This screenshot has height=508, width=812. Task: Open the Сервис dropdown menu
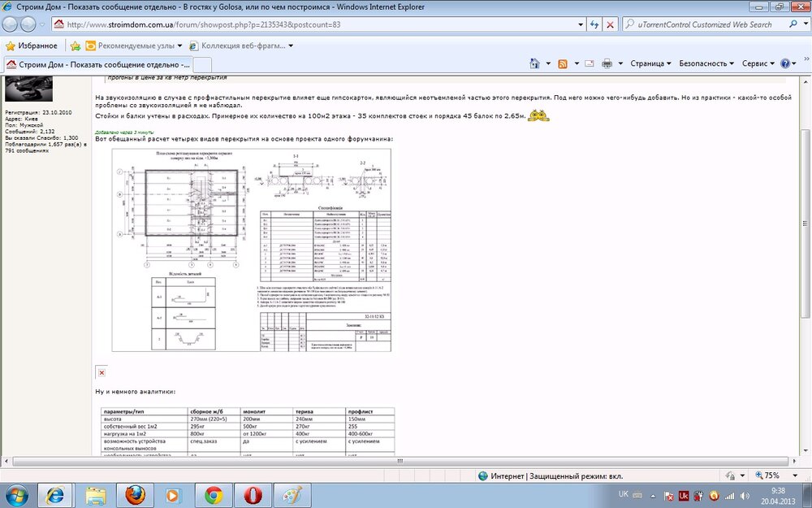coord(756,63)
